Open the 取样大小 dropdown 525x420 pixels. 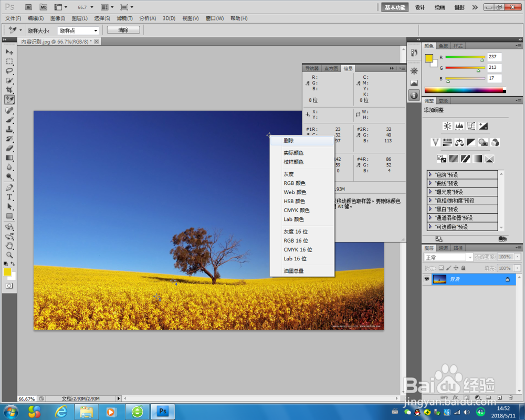[x=78, y=30]
